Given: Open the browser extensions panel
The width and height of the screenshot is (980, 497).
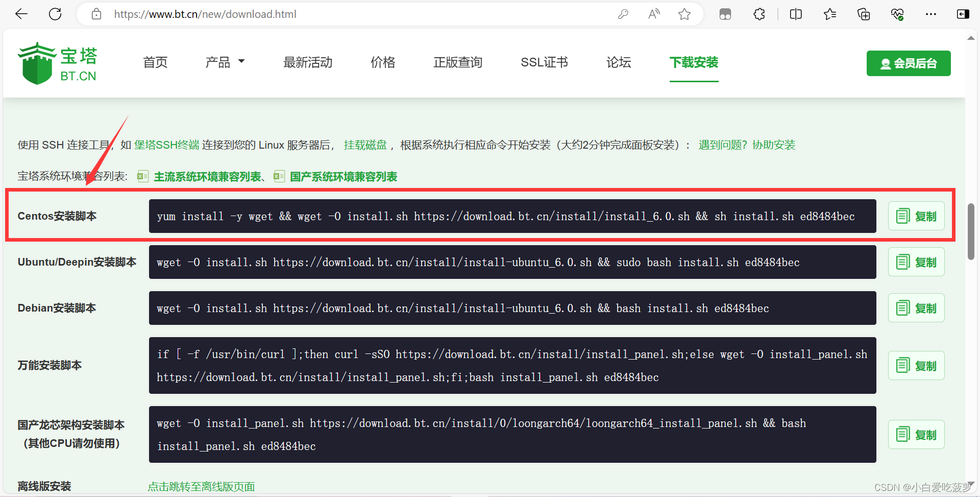Looking at the screenshot, I should click(x=759, y=14).
